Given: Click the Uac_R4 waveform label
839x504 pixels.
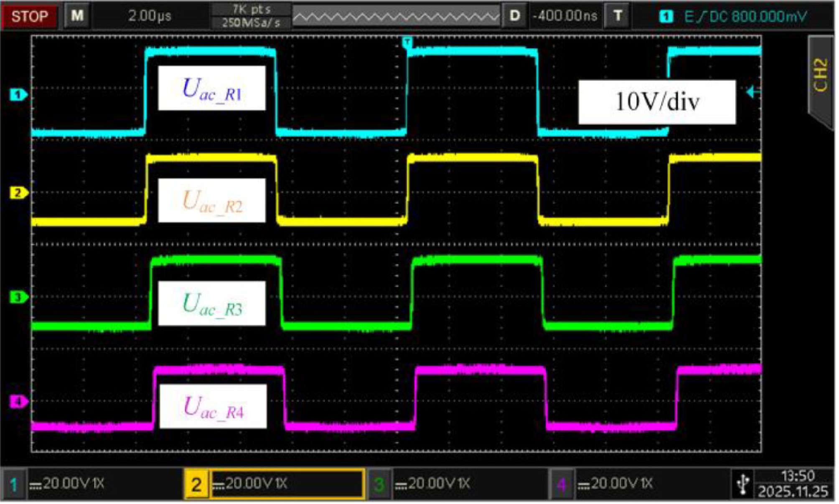Looking at the screenshot, I should point(213,406).
